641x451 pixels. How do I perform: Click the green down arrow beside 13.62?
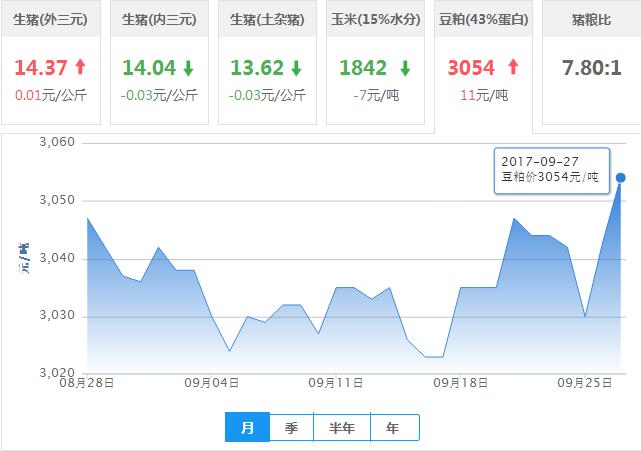pyautogui.click(x=296, y=68)
